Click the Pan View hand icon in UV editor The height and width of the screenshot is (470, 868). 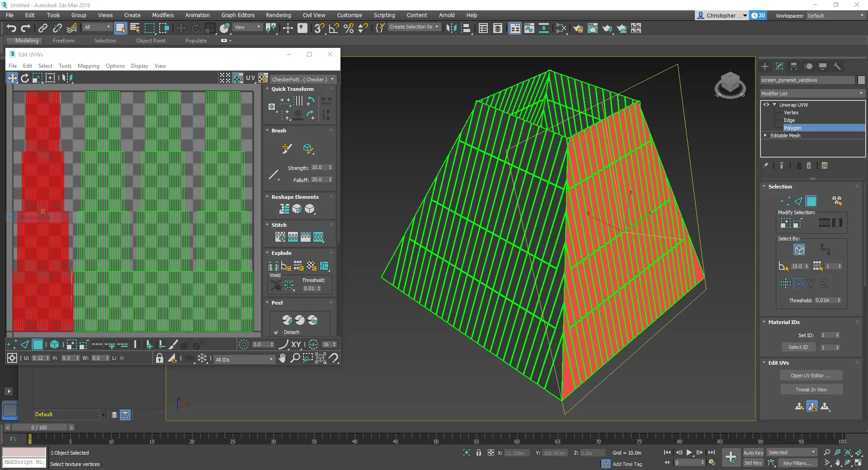[282, 358]
